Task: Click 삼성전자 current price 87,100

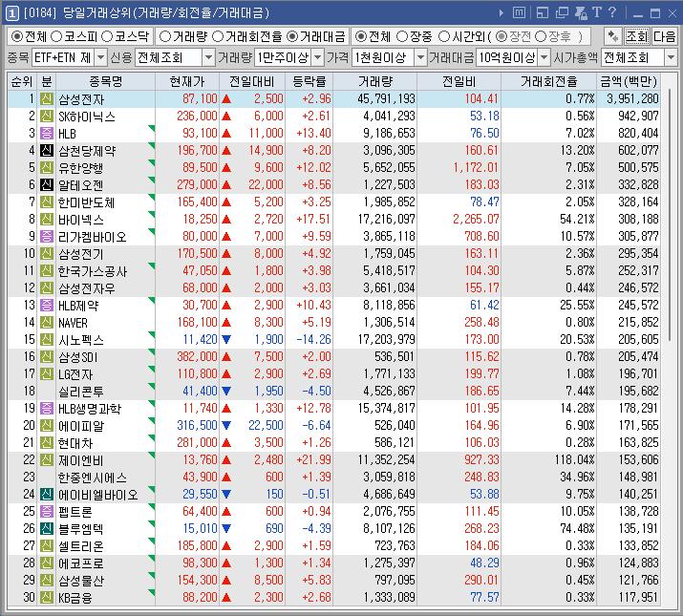Action: click(200, 99)
